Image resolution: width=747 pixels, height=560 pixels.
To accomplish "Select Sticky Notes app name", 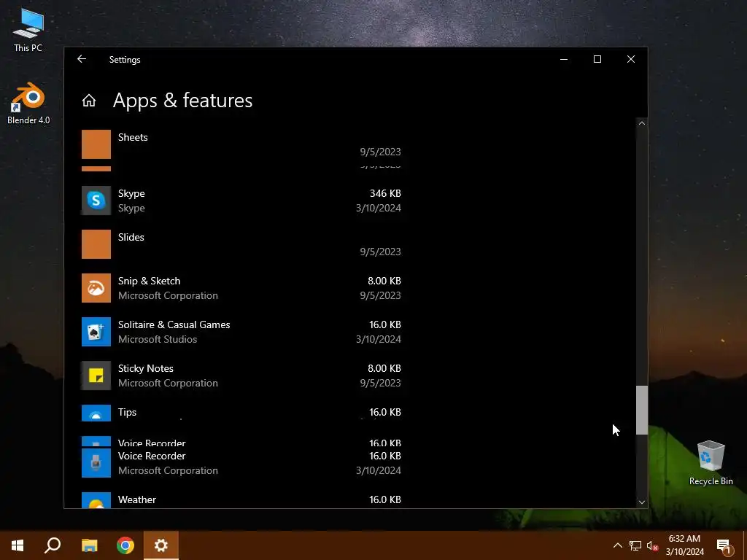I will (x=146, y=368).
